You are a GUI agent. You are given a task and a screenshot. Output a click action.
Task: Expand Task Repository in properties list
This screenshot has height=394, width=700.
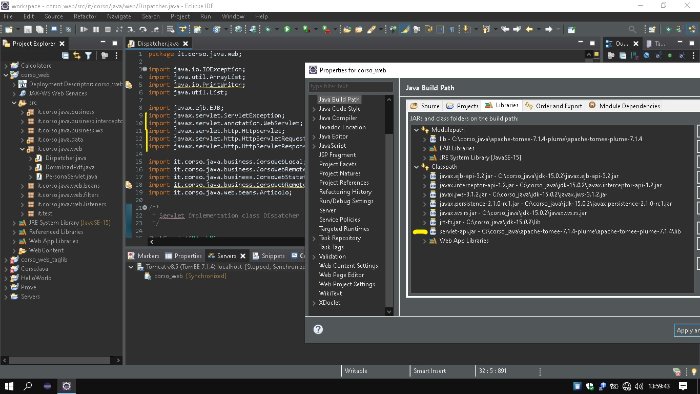coord(314,238)
